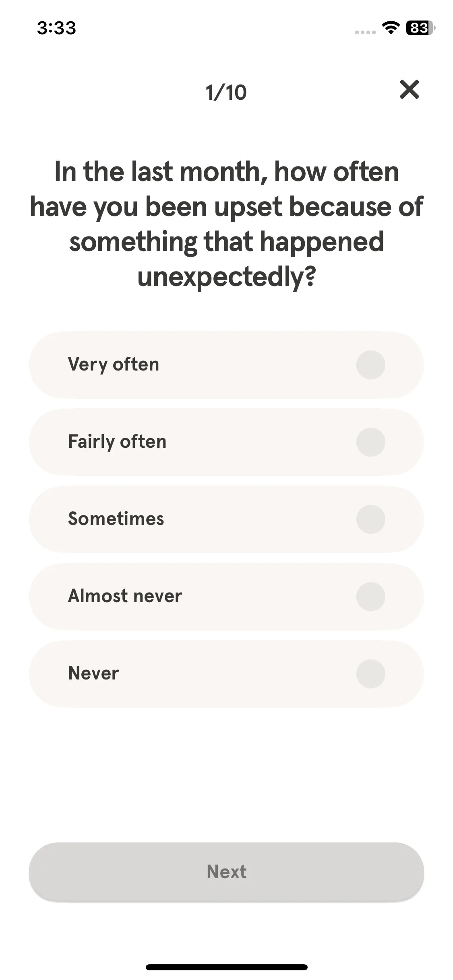Choose the "Fairly often" answer label
Image resolution: width=453 pixels, height=980 pixels.
[117, 442]
